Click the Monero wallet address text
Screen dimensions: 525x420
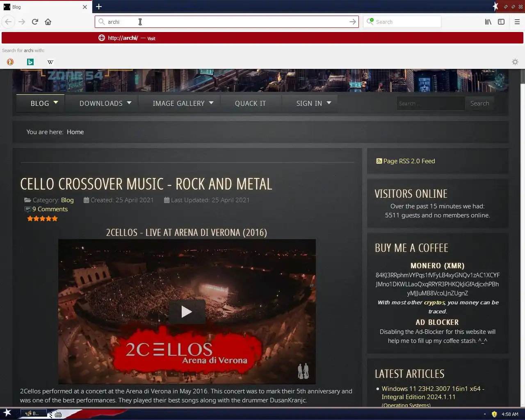tap(437, 284)
